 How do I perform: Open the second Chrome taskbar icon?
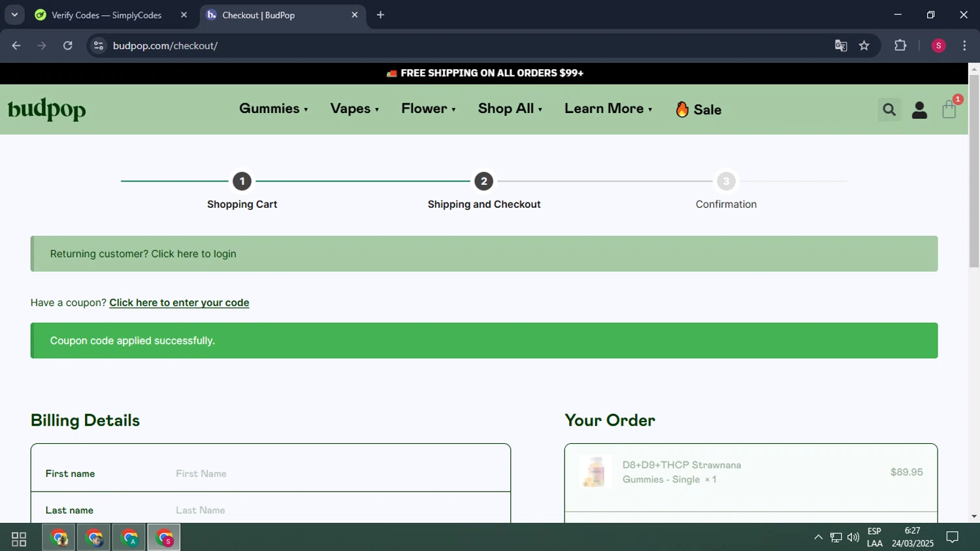pyautogui.click(x=94, y=538)
